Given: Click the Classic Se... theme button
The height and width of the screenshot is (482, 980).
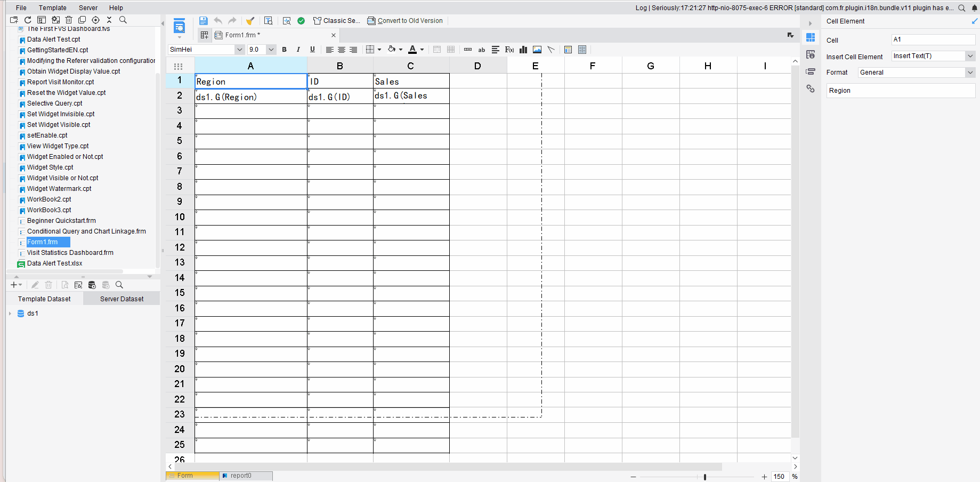Looking at the screenshot, I should click(x=337, y=21).
